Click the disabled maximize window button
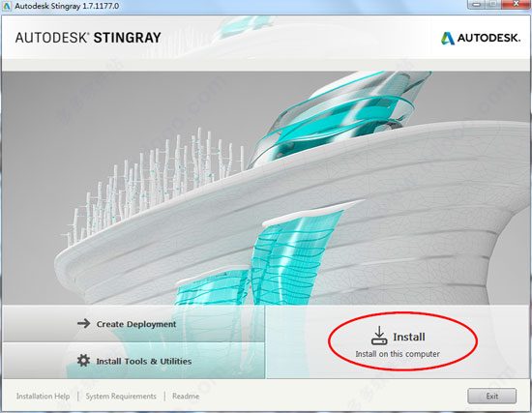532x413 pixels. coord(493,4)
